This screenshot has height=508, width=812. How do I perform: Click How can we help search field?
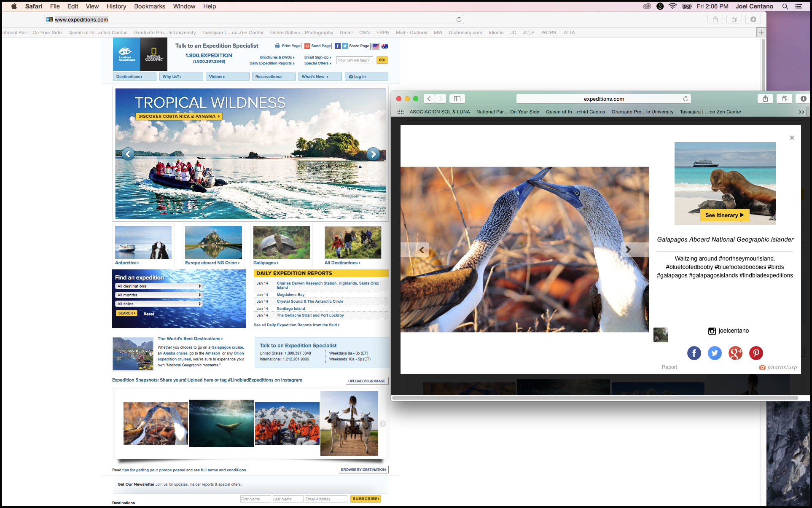click(x=355, y=60)
